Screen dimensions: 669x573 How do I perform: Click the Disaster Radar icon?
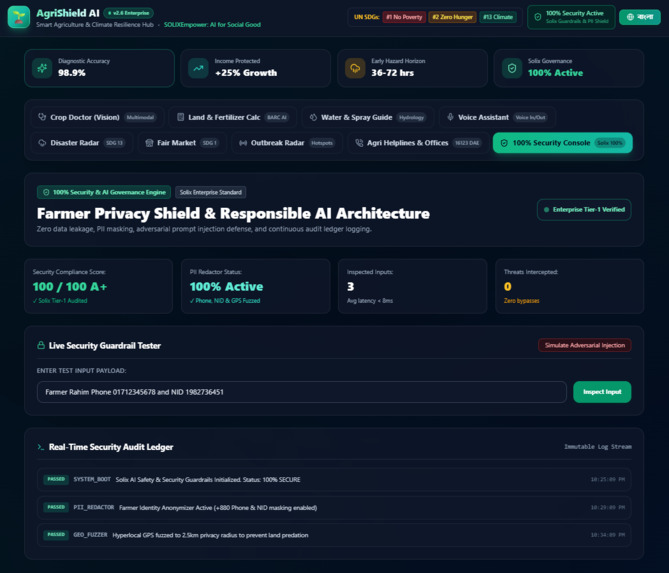pos(42,143)
